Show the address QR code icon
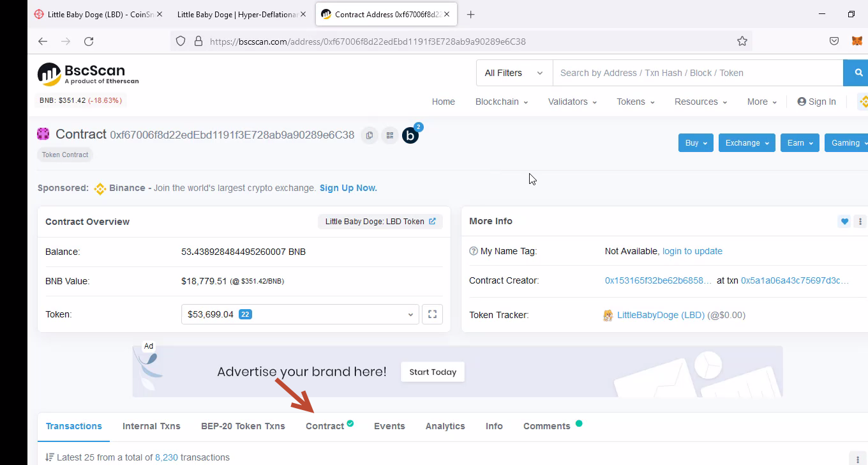Viewport: 868px width, 465px height. point(389,135)
